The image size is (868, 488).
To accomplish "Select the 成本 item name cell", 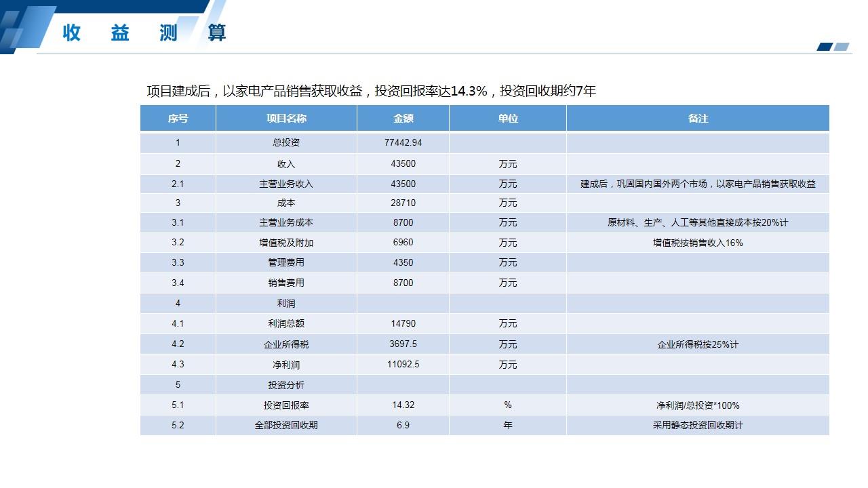I will 286,203.
